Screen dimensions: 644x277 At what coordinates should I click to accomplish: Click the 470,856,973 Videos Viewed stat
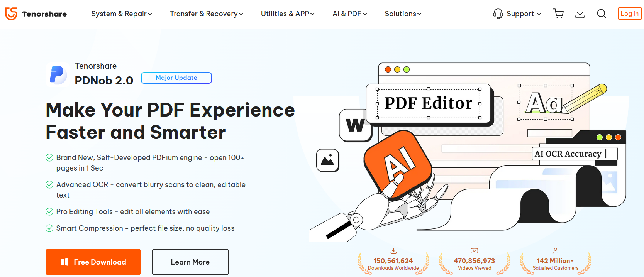(x=475, y=264)
